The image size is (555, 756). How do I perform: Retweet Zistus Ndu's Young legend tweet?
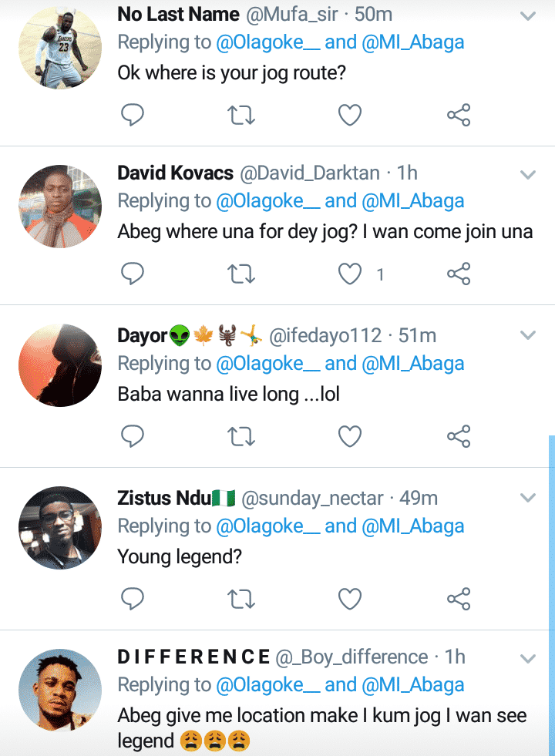242,598
